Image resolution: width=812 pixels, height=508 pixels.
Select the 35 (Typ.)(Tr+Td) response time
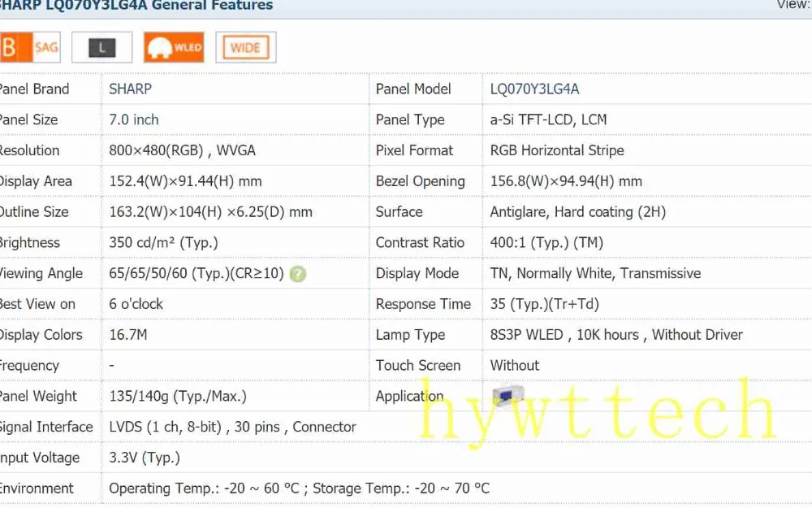coord(544,304)
